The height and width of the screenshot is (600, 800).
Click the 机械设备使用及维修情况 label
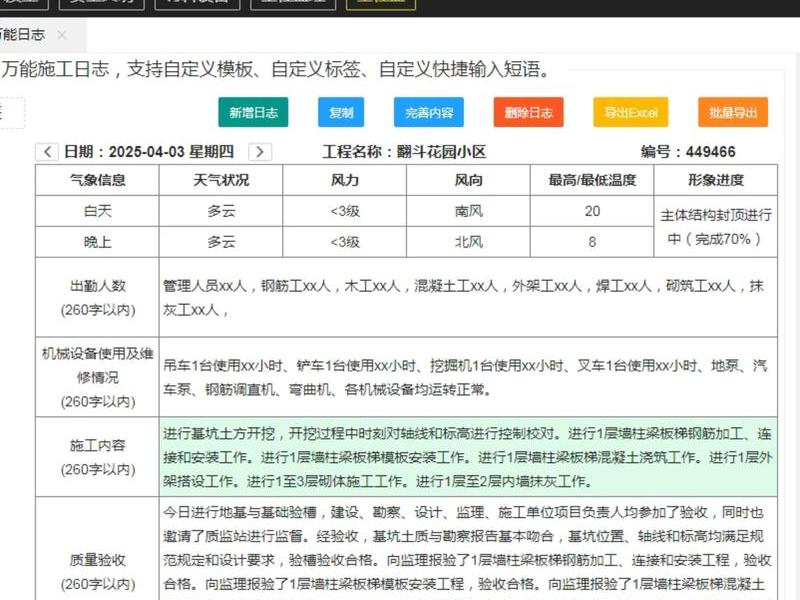coord(97,377)
